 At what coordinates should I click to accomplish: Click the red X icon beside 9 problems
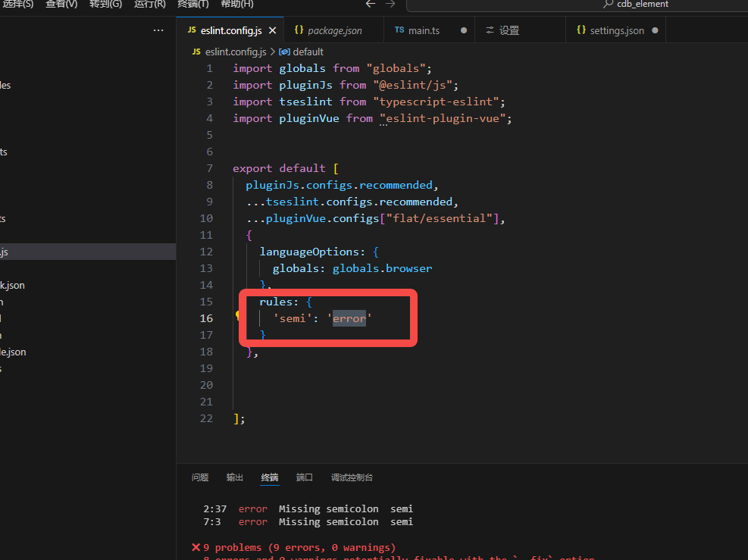coord(196,547)
